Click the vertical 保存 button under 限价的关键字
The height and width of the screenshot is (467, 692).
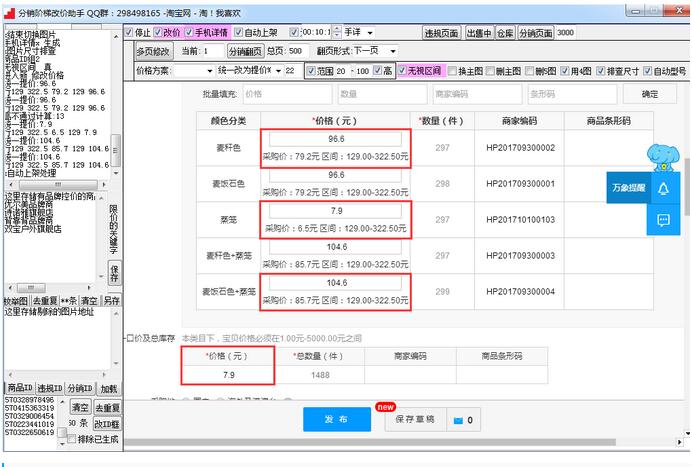(x=114, y=273)
